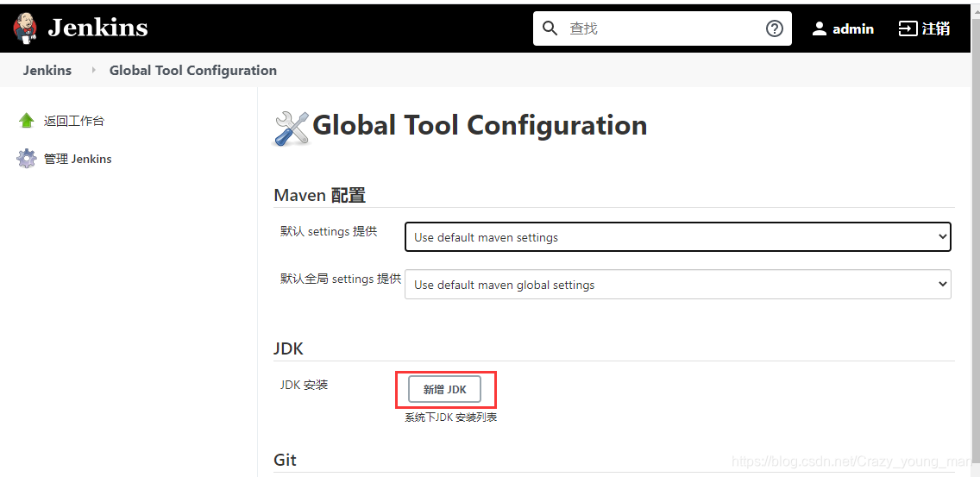Open 管理 Jenkins sidebar link
Viewport: 980px width, 477px height.
[x=78, y=159]
